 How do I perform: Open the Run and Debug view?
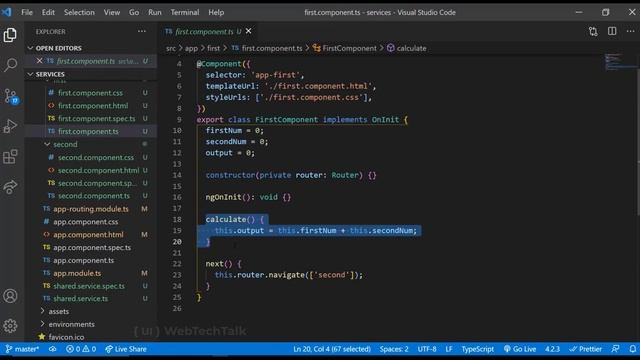tap(10, 126)
